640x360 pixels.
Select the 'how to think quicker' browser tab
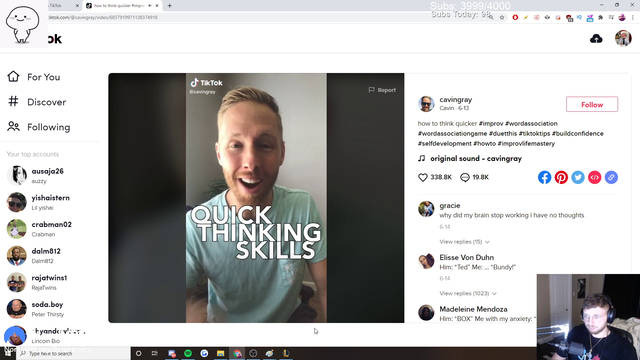click(x=122, y=6)
